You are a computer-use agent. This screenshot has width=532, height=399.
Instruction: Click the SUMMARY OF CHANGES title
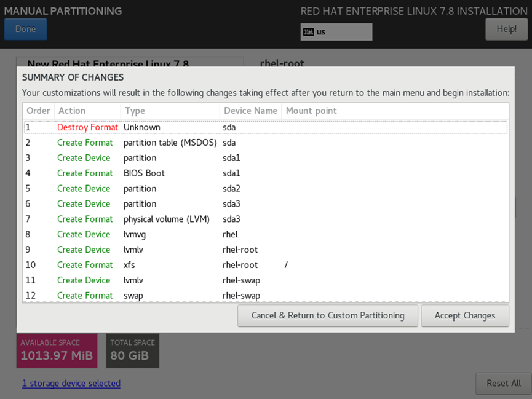(73, 77)
